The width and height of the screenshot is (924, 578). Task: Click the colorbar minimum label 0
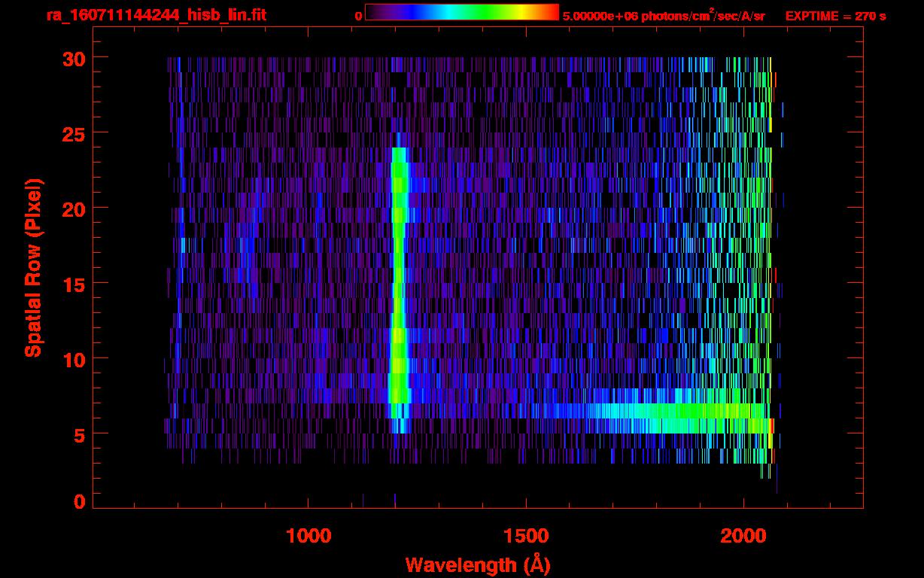(x=358, y=16)
